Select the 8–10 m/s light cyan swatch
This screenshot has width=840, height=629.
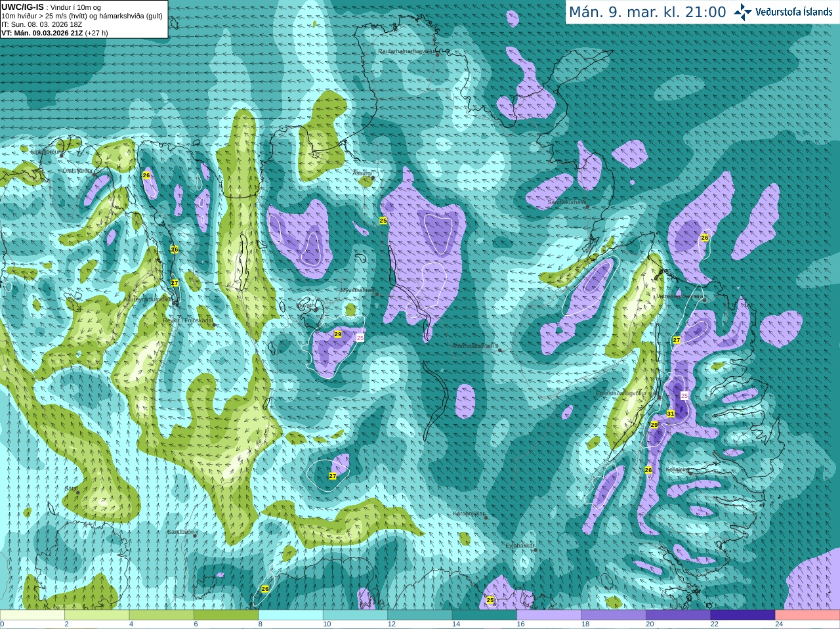[x=291, y=615]
